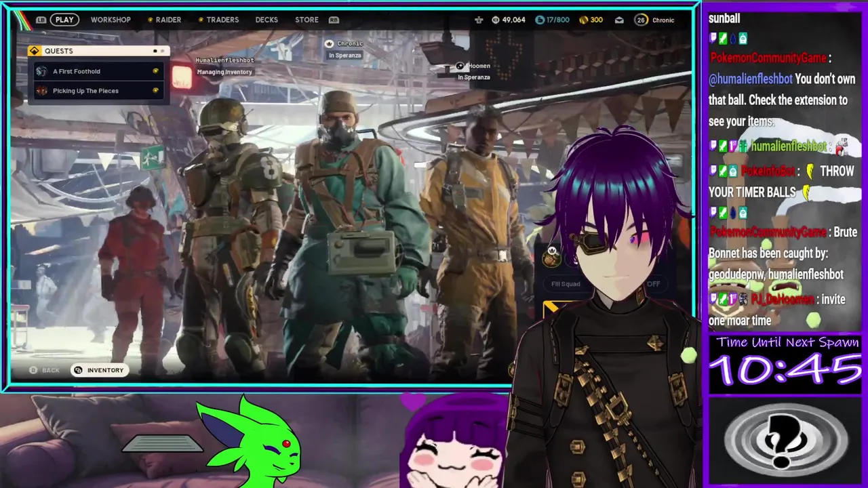The image size is (868, 488).
Task: Click the 49,064 coins currency icon
Action: click(496, 20)
